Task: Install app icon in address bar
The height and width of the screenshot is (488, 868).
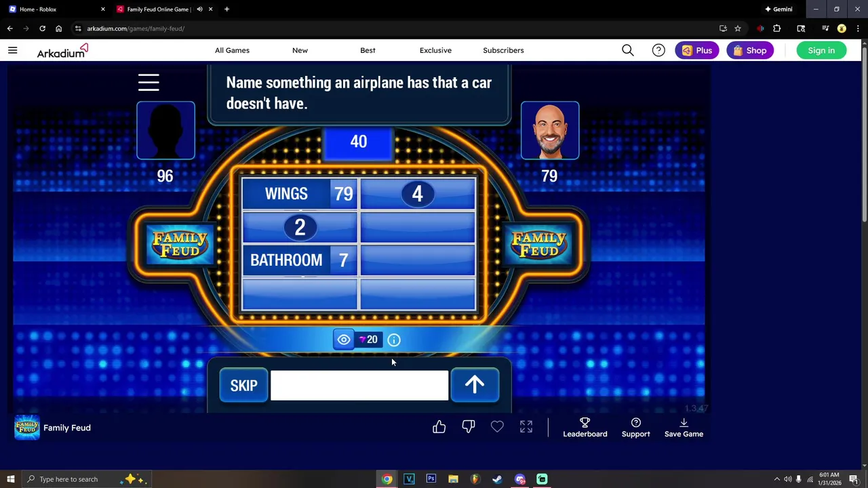Action: point(723,28)
